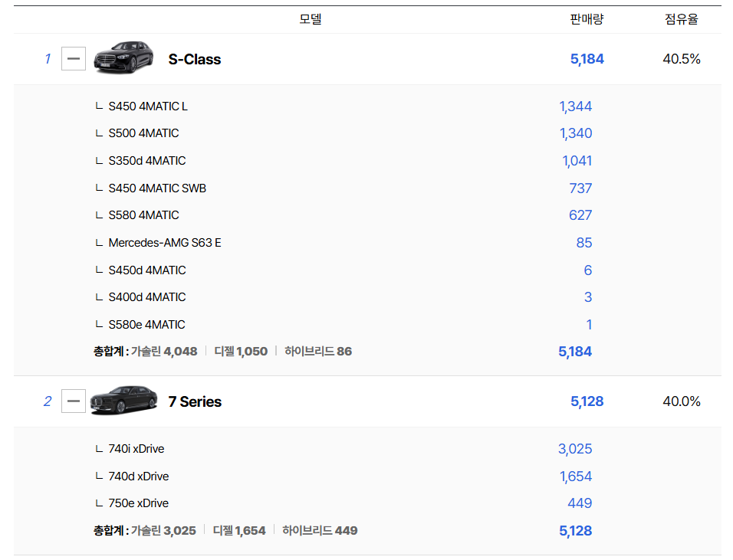Select the 740d xDrive trim row
The height and width of the screenshot is (560, 733).
(138, 476)
